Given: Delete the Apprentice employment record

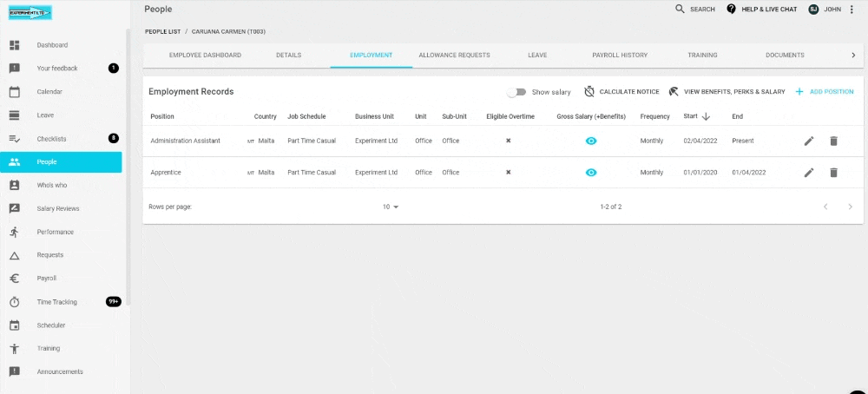Looking at the screenshot, I should 833,173.
